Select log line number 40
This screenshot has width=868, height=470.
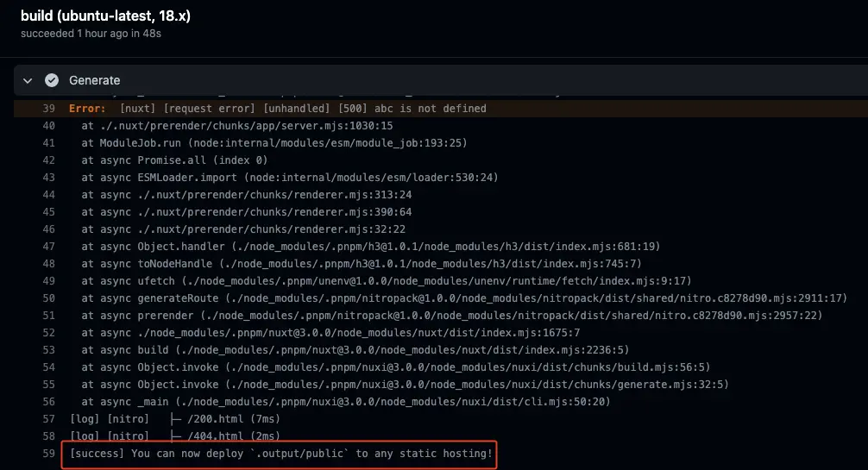[x=48, y=126]
